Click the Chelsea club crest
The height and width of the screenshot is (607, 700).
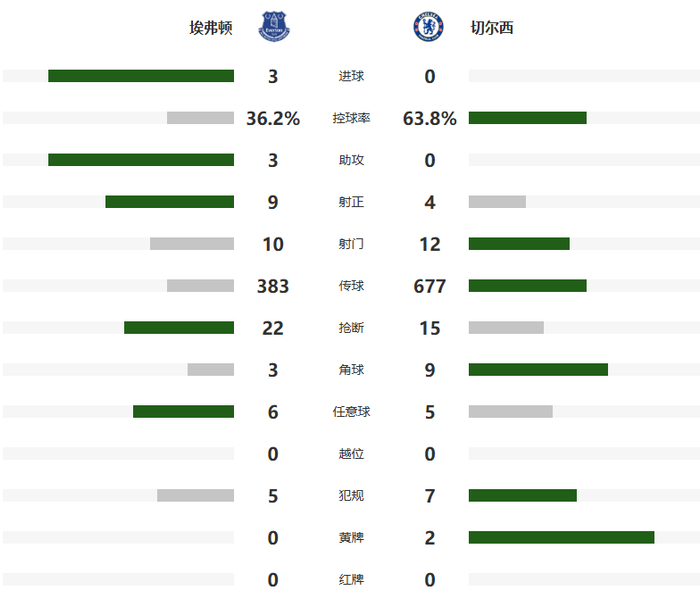426,27
